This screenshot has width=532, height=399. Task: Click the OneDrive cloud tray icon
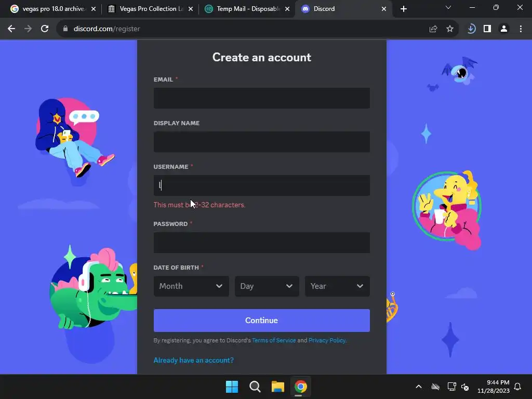435,387
